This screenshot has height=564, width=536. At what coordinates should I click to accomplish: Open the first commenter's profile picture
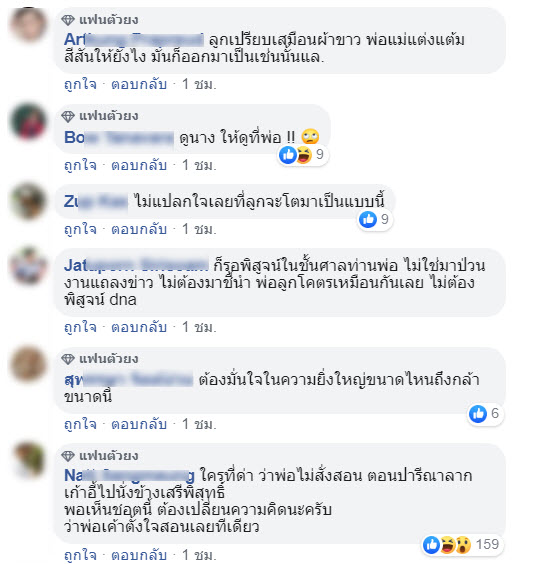[28, 24]
